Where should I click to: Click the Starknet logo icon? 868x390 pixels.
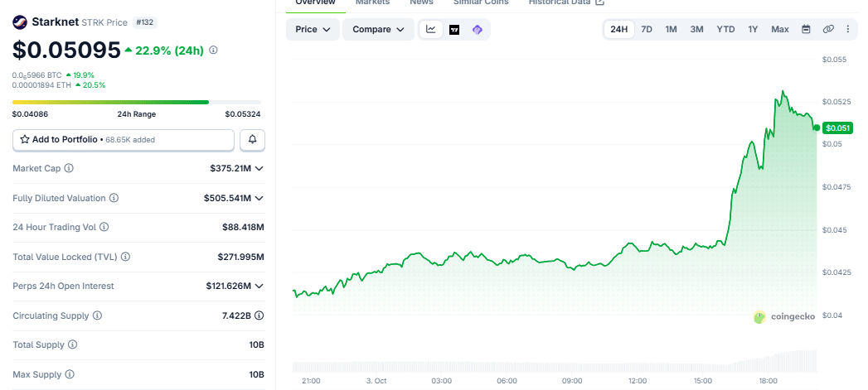20,22
